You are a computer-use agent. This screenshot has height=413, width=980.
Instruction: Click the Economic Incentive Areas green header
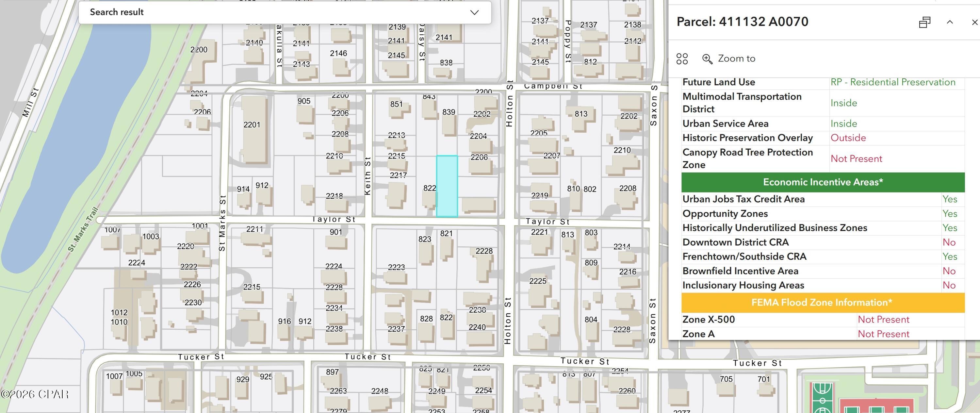tap(823, 182)
